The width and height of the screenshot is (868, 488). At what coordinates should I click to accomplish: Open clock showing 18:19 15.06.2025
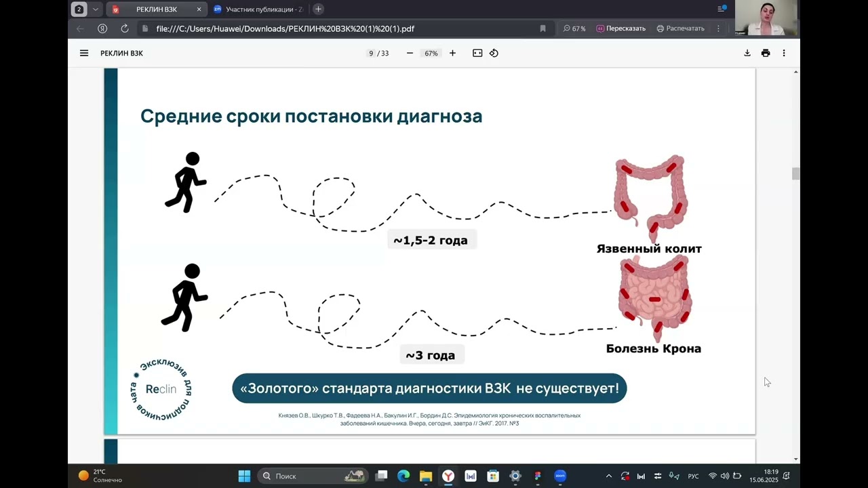click(764, 476)
